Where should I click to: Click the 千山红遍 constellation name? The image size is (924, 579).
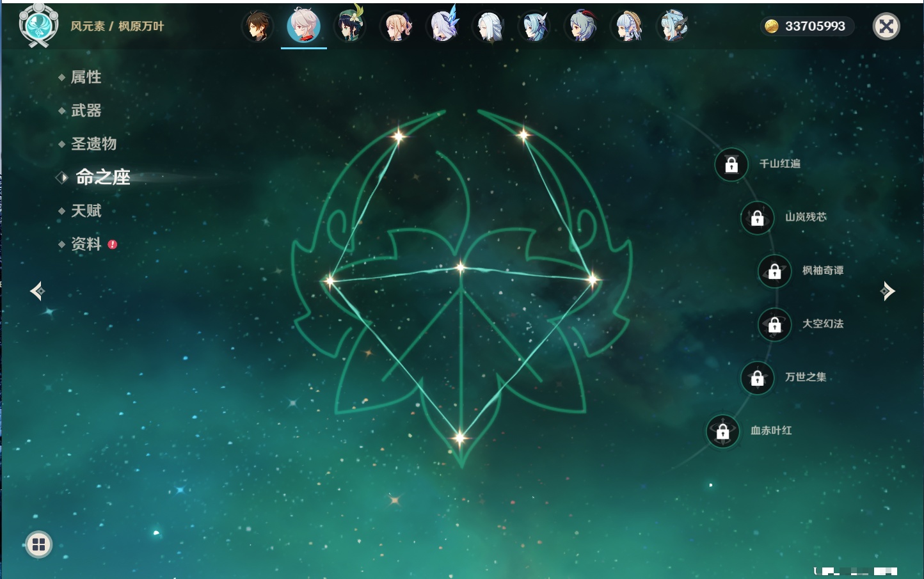tap(780, 164)
